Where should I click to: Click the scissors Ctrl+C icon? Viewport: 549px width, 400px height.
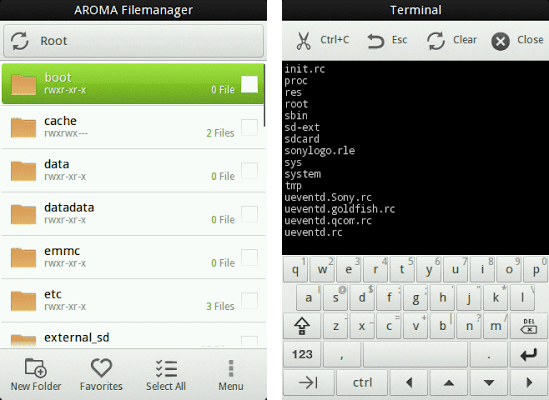point(304,41)
